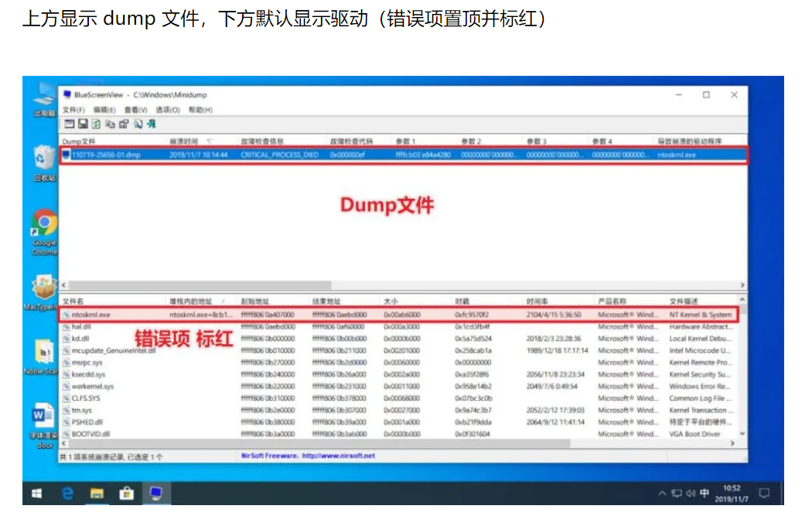812x516 pixels.
Task: Select the ksecdd.sys driver row
Action: pyautogui.click(x=399, y=374)
